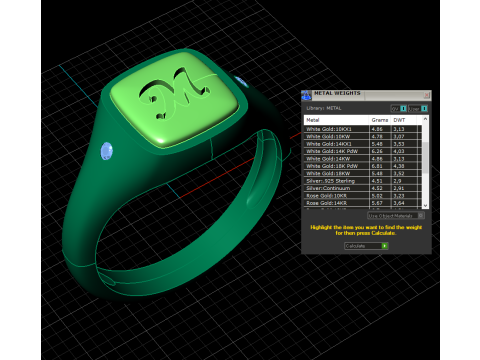Screen dimensions: 480x360
Task: Select the White Gold:18K PdW row
Action: coord(363,166)
